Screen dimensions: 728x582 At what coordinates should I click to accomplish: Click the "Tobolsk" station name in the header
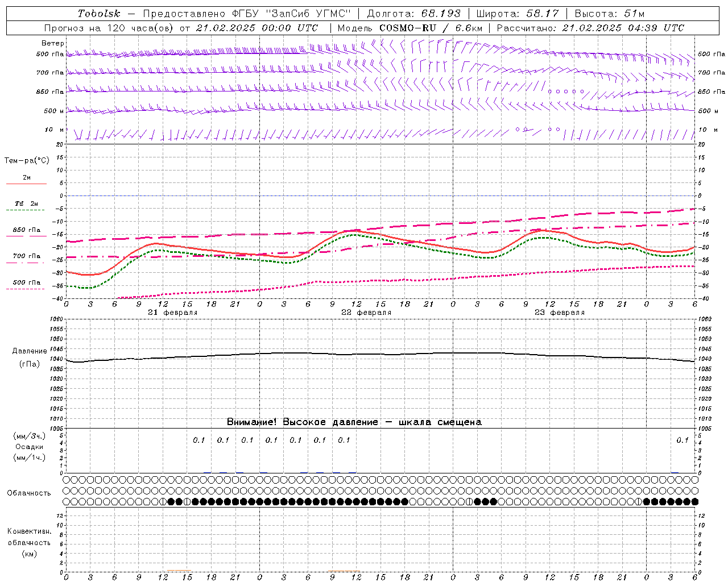[100, 14]
